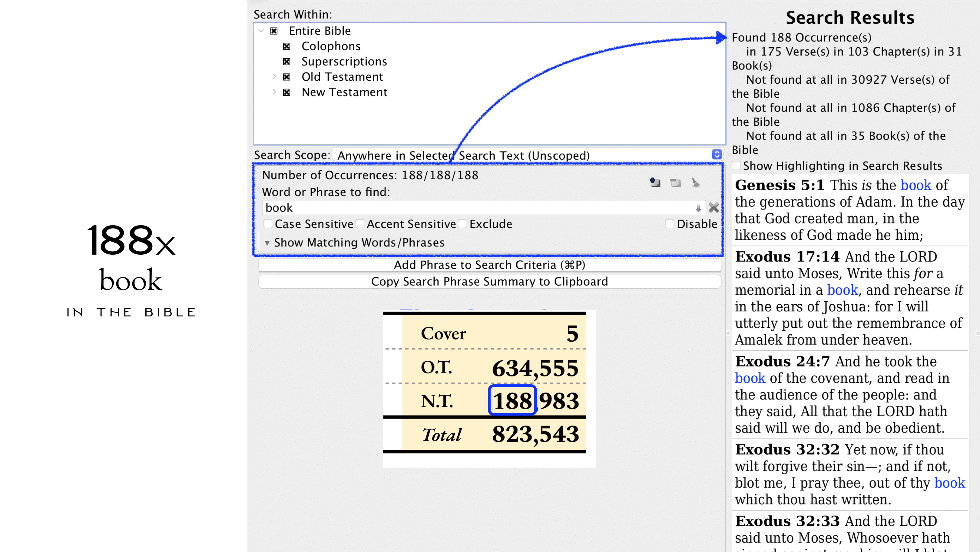This screenshot has height=552, width=980.
Task: Check the Disable option
Action: pos(670,224)
